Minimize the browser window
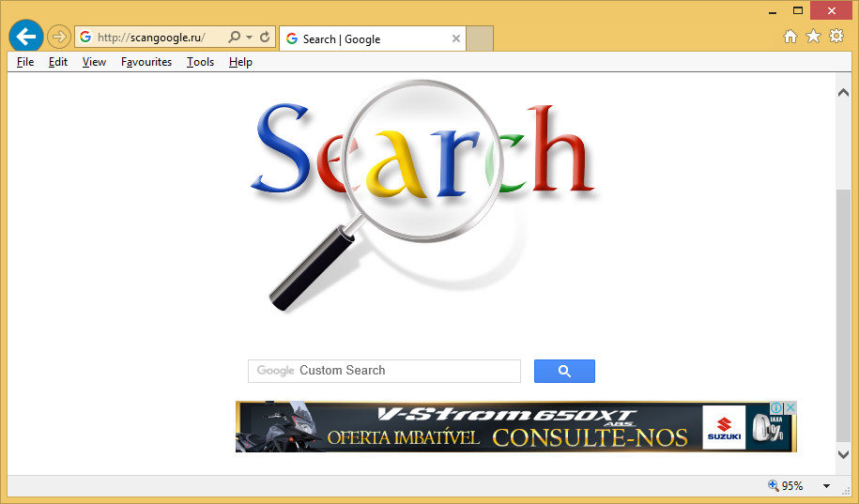 773,11
